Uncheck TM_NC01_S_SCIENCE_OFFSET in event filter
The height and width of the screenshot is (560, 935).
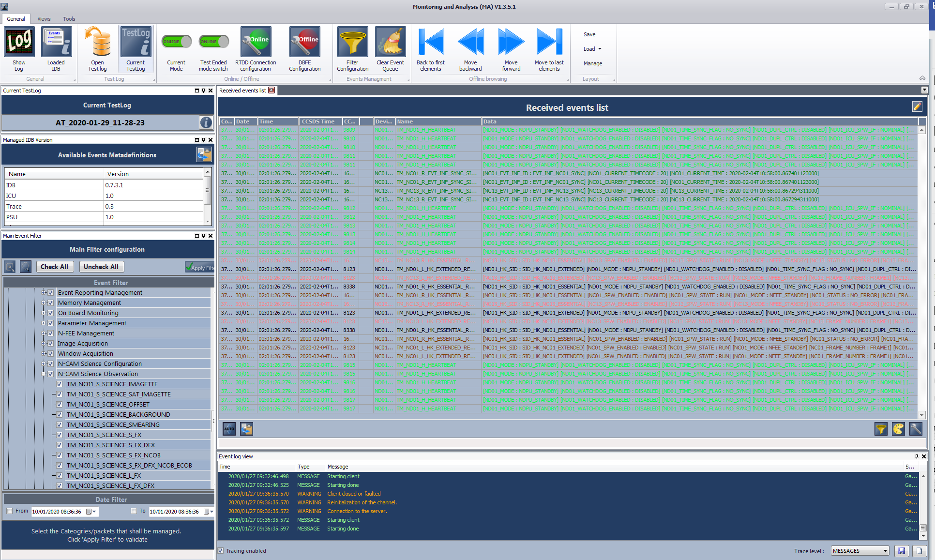[60, 404]
